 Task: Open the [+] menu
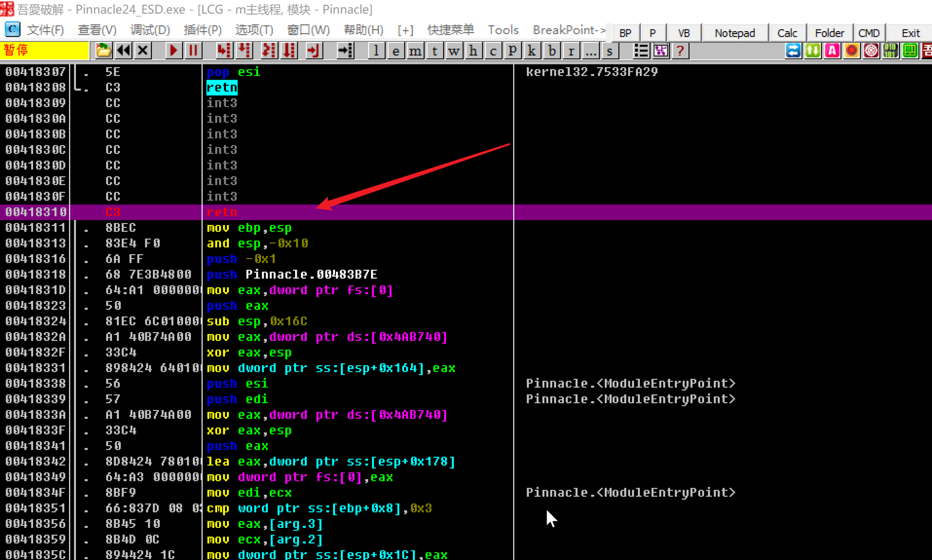pyautogui.click(x=405, y=30)
